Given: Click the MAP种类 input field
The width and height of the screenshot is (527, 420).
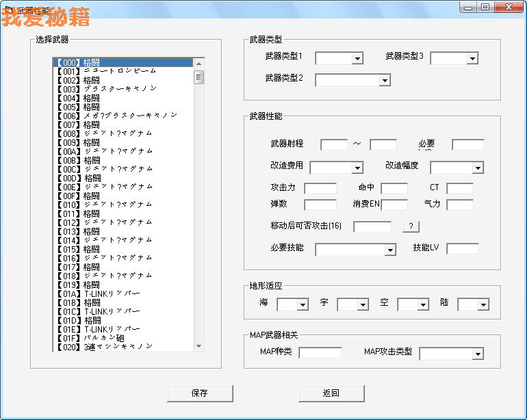Looking at the screenshot, I should pyautogui.click(x=320, y=353).
